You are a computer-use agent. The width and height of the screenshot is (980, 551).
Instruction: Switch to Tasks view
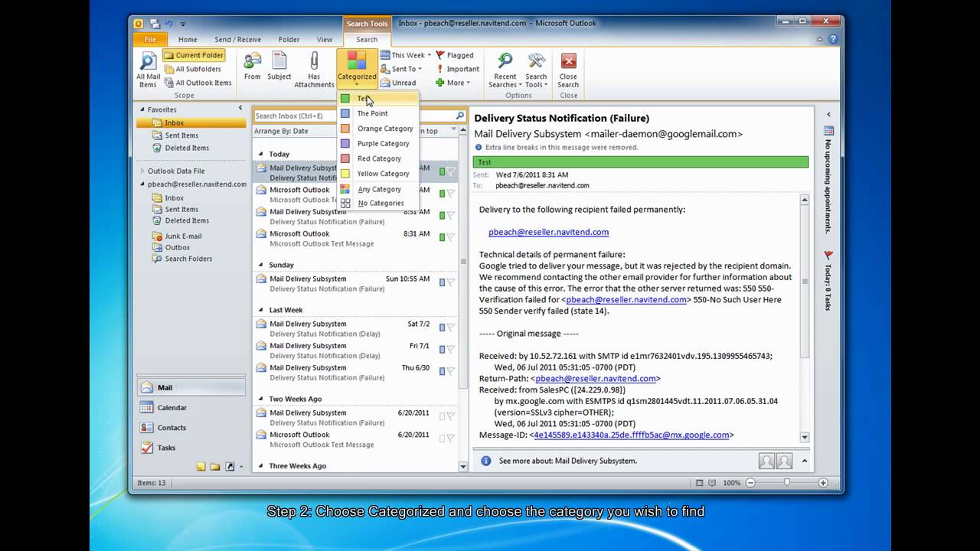click(x=191, y=447)
